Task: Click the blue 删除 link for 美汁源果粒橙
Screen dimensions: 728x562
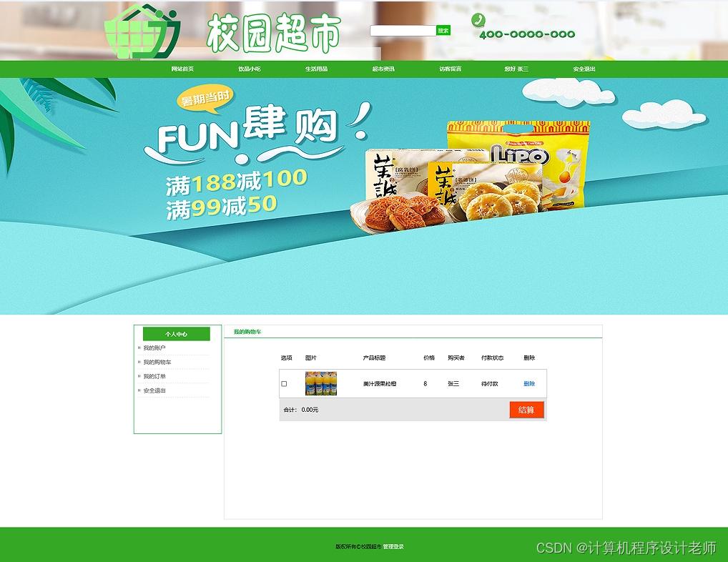Action: (x=529, y=384)
